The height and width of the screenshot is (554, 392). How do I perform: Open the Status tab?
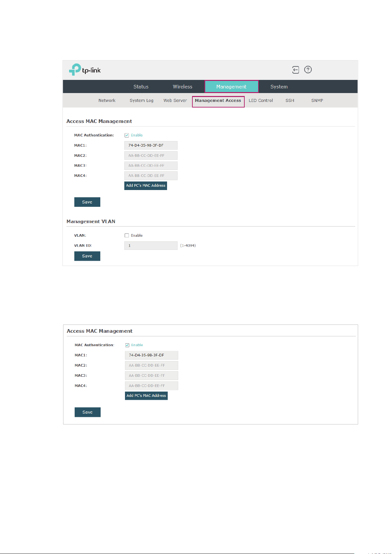tap(141, 87)
